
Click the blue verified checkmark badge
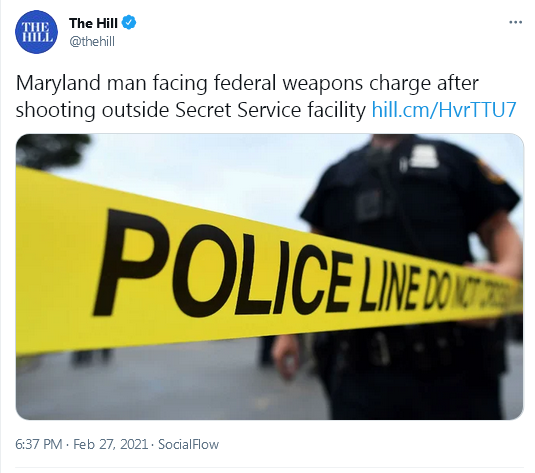click(129, 23)
